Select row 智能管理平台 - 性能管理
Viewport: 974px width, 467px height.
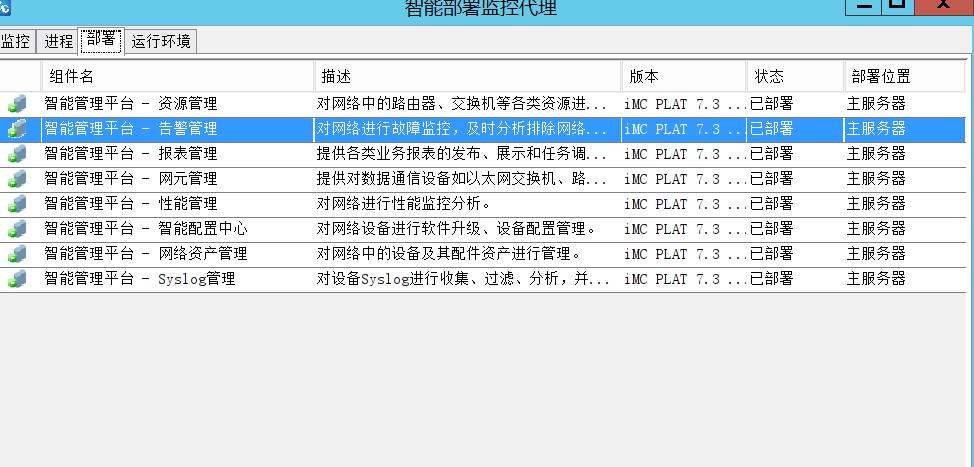483,204
